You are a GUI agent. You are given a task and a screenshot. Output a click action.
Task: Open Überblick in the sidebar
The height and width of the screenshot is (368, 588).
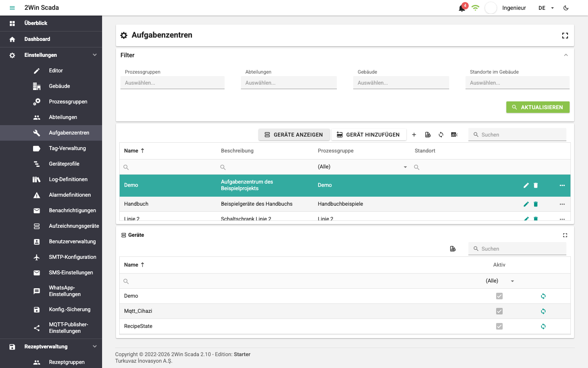click(x=51, y=23)
